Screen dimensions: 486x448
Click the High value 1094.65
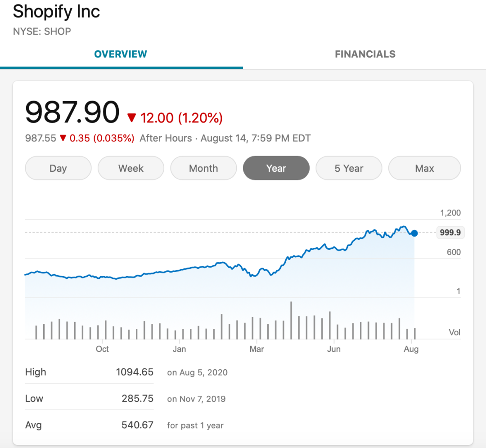pyautogui.click(x=135, y=372)
